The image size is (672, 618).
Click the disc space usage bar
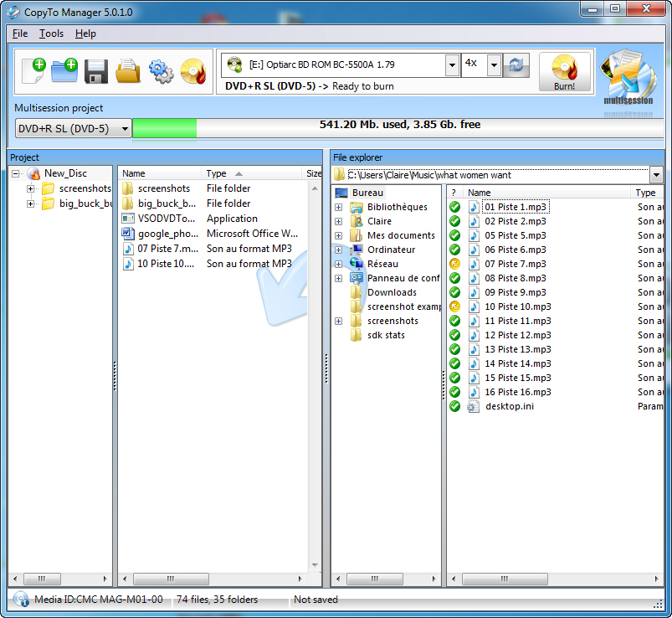[400, 128]
